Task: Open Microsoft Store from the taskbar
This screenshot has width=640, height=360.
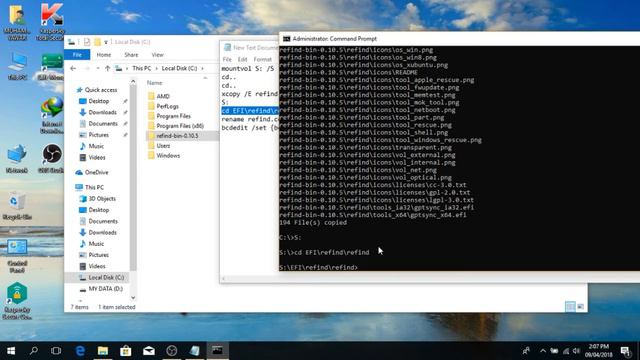Action: (126, 351)
